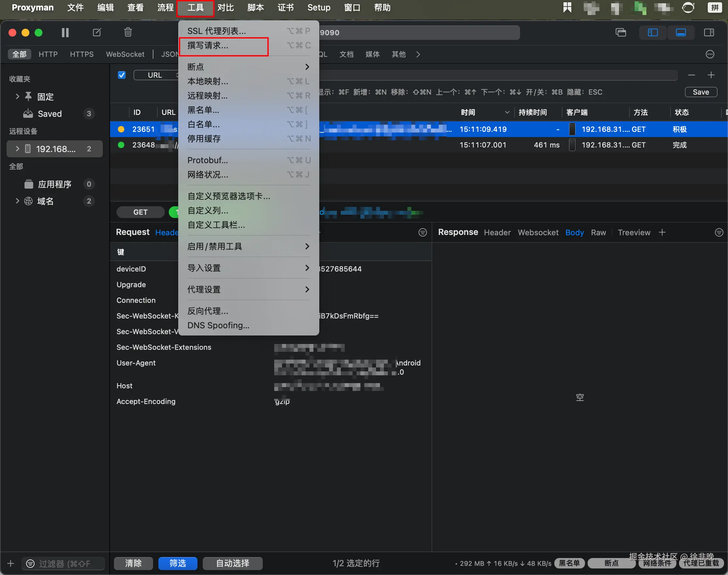
Task: Switch to the Raw response tab
Action: (598, 232)
